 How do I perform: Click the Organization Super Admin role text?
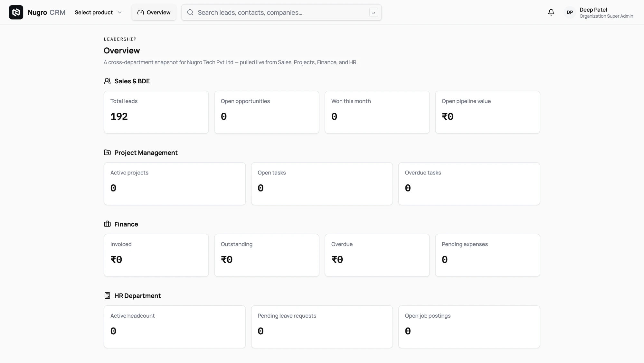coord(606,16)
